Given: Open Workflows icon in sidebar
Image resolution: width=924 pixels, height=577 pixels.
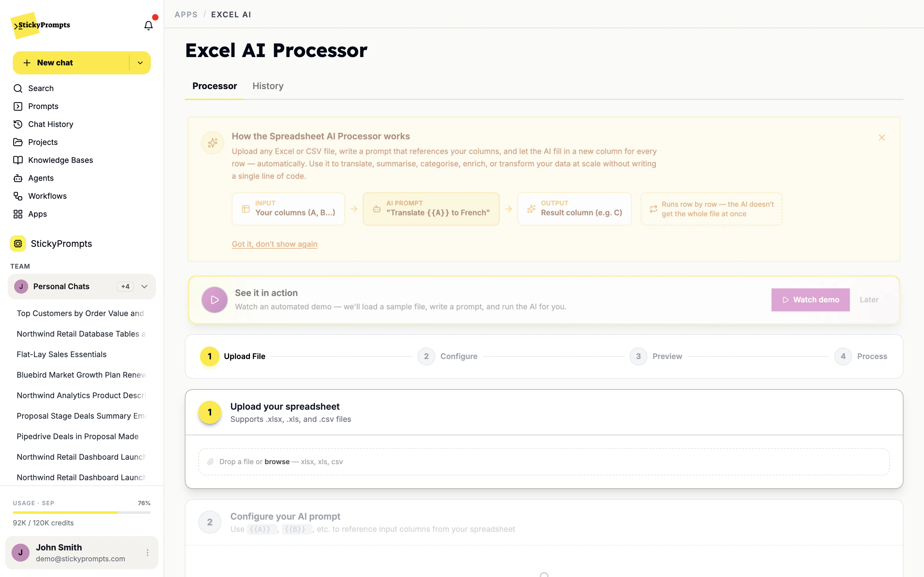Looking at the screenshot, I should pos(18,196).
